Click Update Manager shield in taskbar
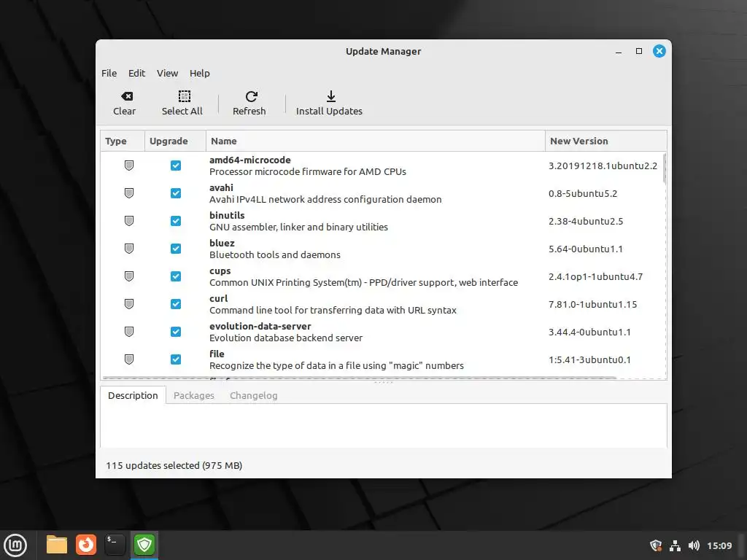 coord(144,545)
